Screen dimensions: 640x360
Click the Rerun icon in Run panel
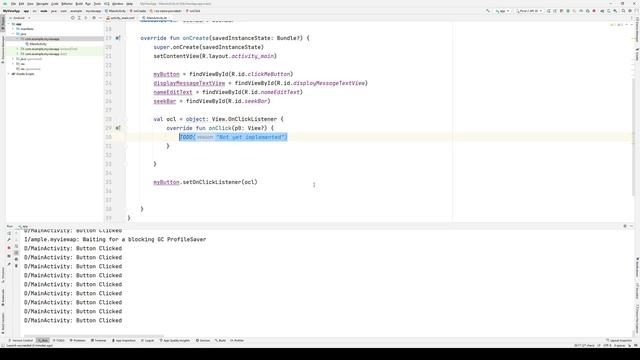9,233
